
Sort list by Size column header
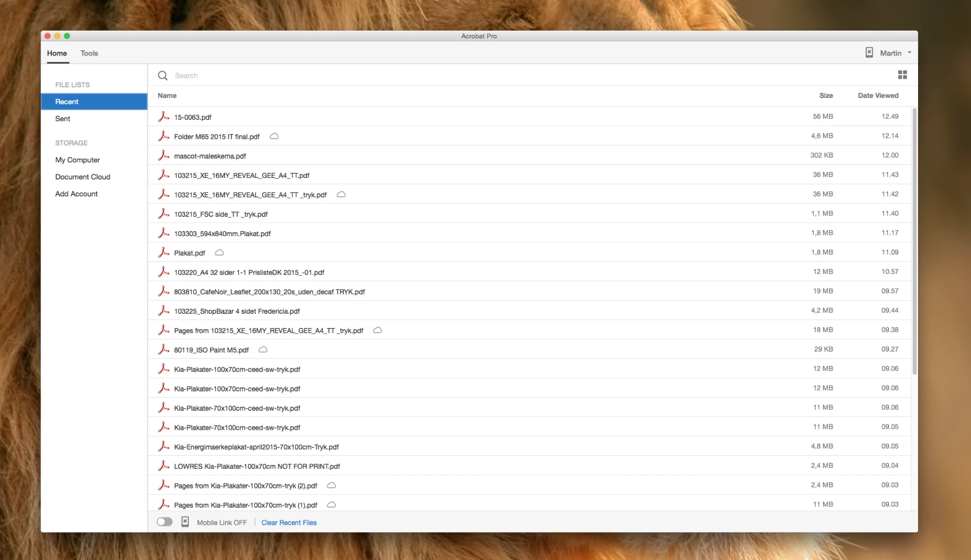[x=826, y=95]
